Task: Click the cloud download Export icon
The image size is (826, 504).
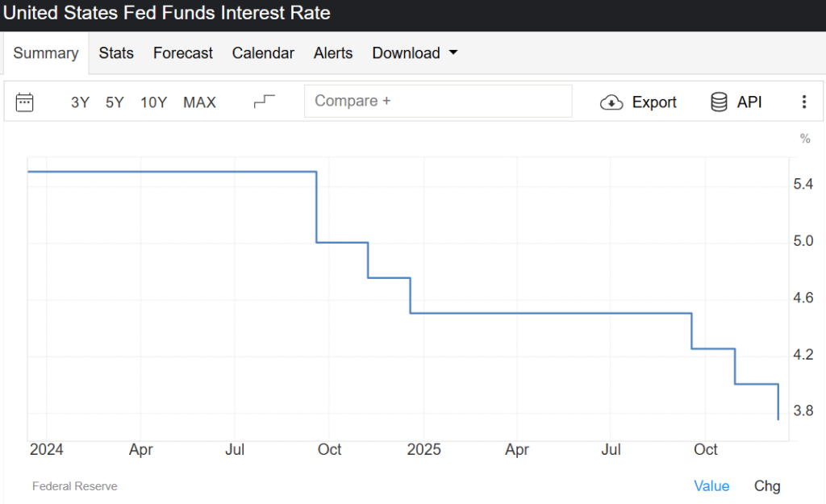Action: point(612,102)
